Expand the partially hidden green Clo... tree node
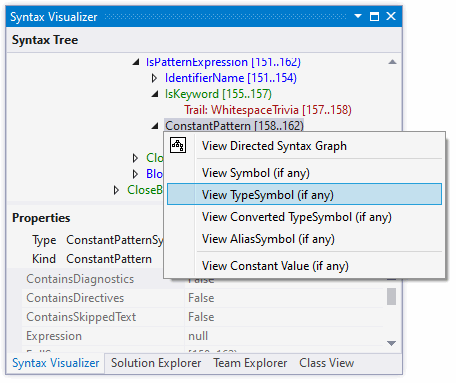Image resolution: width=456 pixels, height=383 pixels. coord(135,158)
